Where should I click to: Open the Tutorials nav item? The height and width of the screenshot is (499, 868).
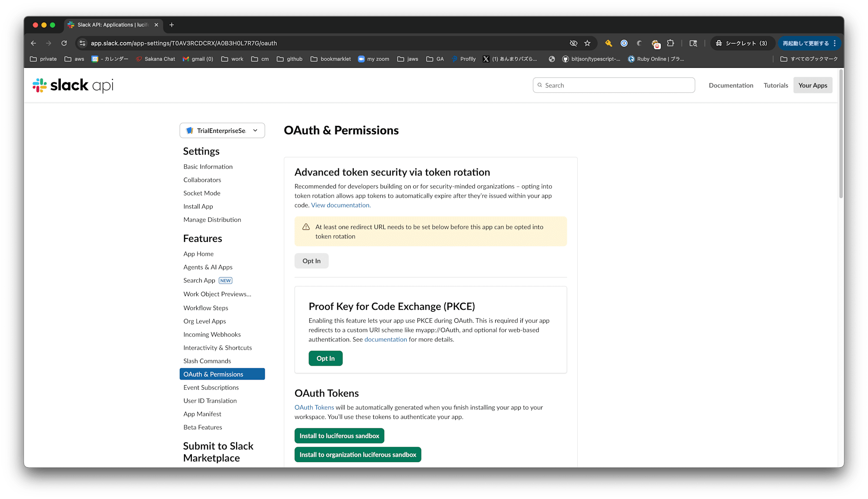coord(776,85)
